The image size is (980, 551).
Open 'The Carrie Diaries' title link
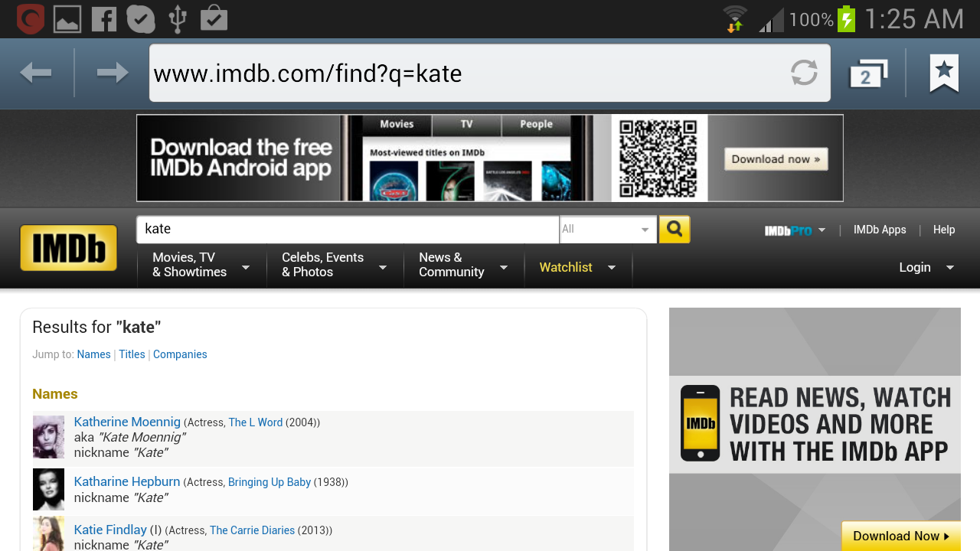pyautogui.click(x=252, y=530)
